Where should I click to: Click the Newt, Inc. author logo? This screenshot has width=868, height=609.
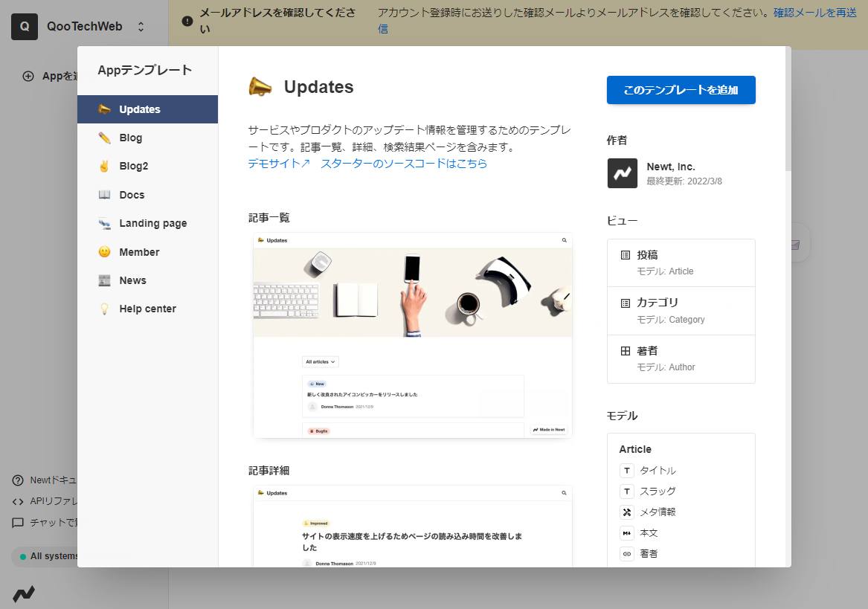tap(623, 173)
